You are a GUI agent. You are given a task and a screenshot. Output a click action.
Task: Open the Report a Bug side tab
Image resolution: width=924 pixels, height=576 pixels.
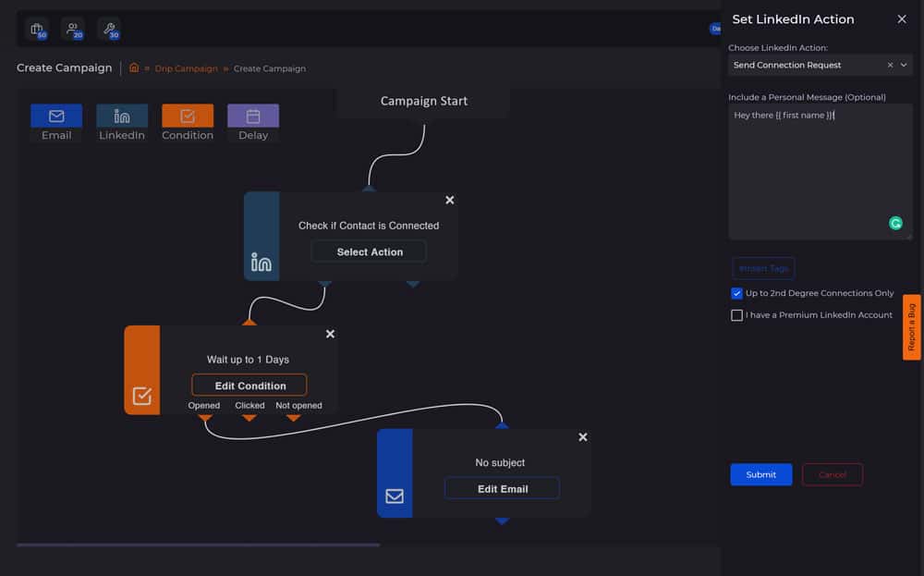tap(911, 326)
